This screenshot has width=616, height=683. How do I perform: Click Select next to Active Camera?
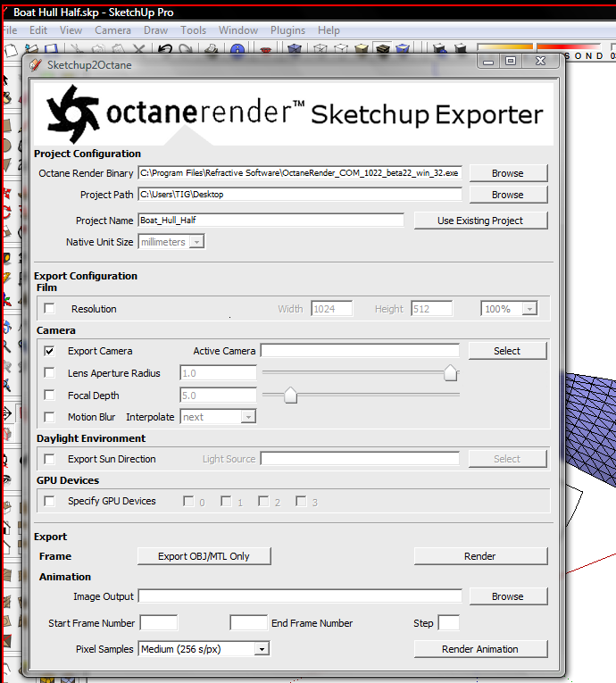(507, 351)
